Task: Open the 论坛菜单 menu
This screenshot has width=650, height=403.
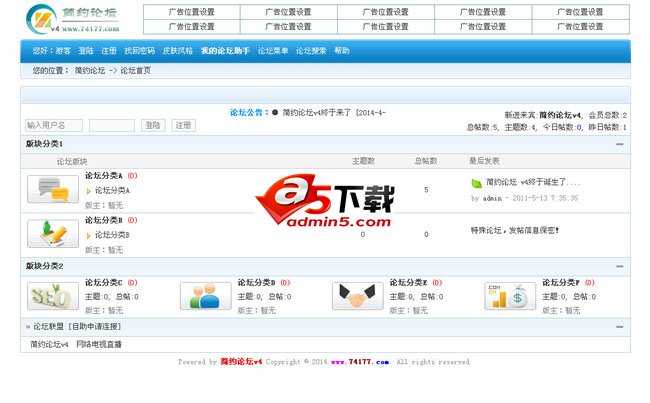Action: pyautogui.click(x=273, y=51)
